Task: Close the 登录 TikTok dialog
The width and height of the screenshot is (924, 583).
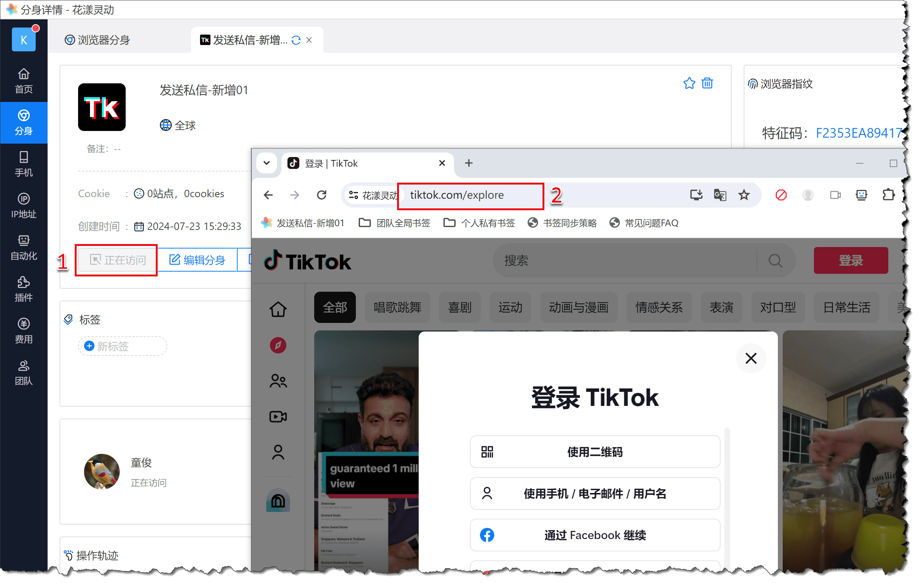Action: [x=751, y=358]
